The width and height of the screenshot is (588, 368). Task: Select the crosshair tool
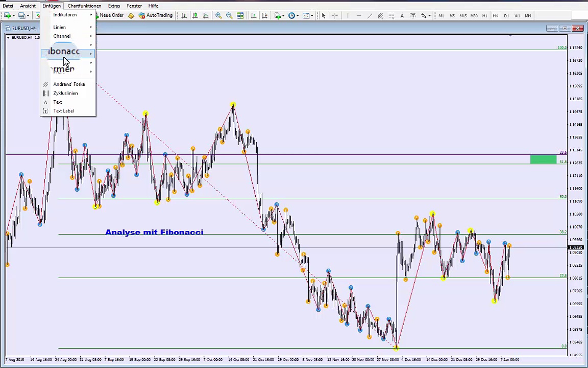(335, 16)
